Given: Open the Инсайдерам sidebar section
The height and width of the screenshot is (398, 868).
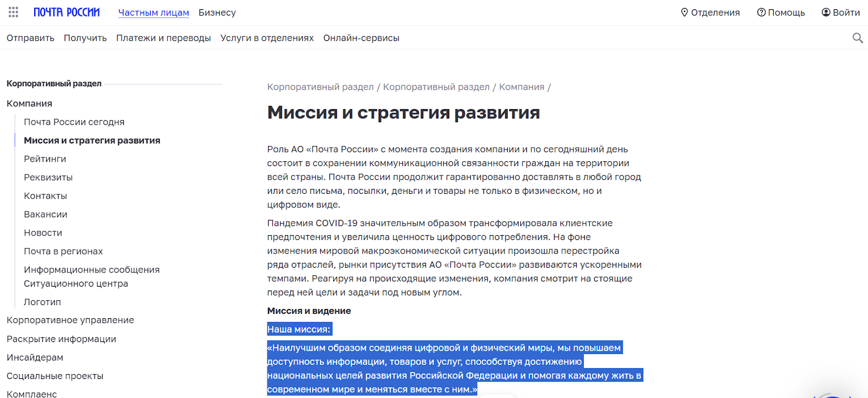Looking at the screenshot, I should [35, 358].
